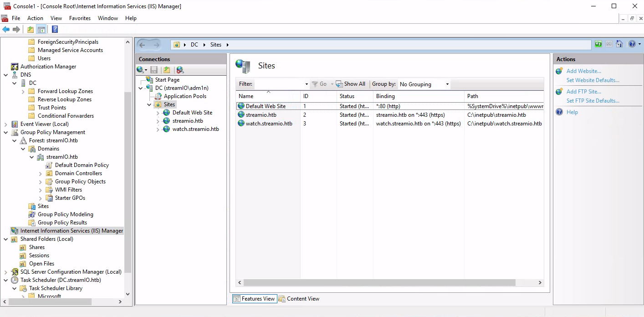Expand Event Viewer (Local) node
Screen dimensions: 644x317
(x=5, y=124)
